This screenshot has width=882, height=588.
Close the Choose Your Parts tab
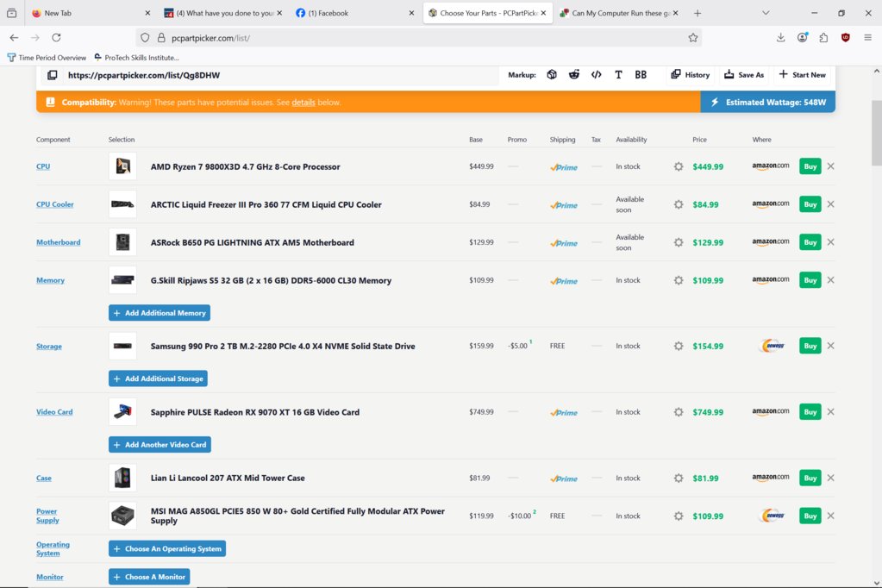pos(543,13)
